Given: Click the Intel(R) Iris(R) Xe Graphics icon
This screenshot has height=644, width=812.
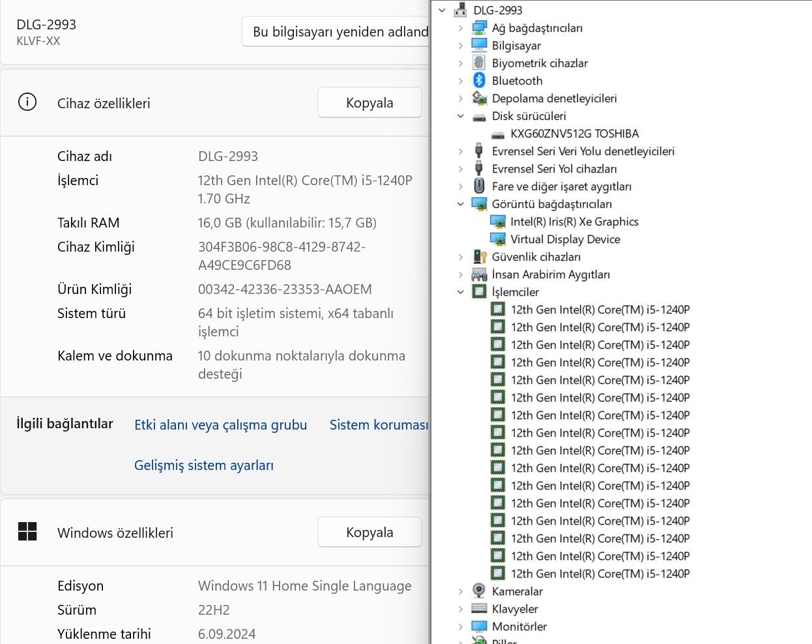Looking at the screenshot, I should [498, 222].
